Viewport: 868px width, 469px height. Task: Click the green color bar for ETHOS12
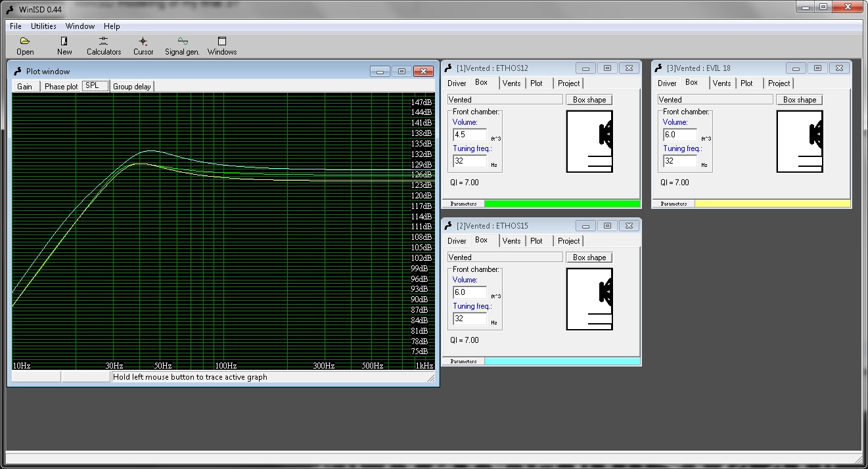coord(562,204)
